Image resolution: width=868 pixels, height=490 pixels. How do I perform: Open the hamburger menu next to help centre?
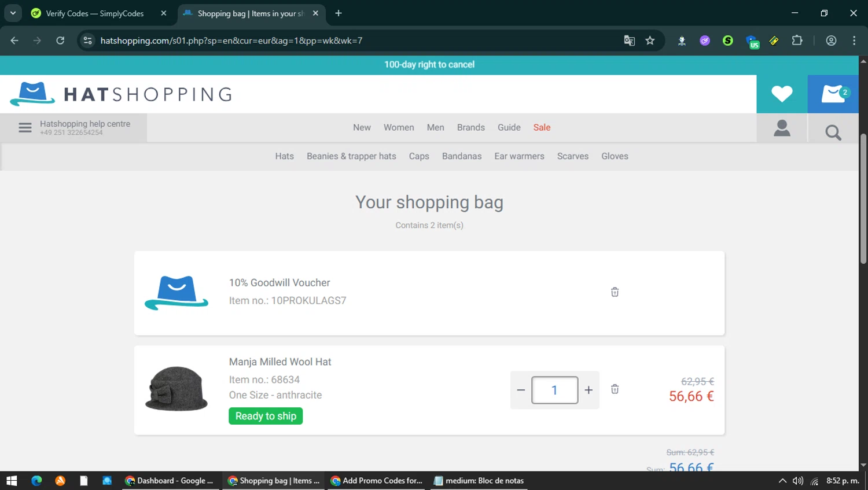click(25, 128)
